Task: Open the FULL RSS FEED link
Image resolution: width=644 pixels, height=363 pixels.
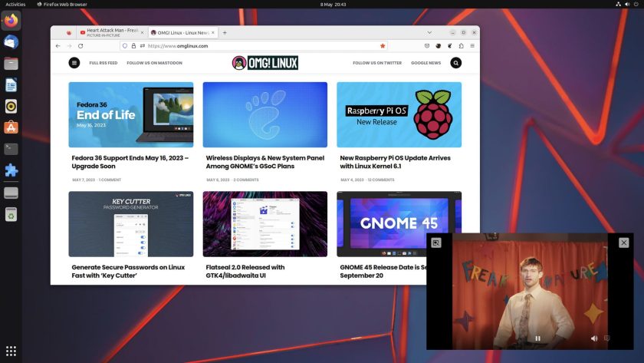Action: point(103,63)
